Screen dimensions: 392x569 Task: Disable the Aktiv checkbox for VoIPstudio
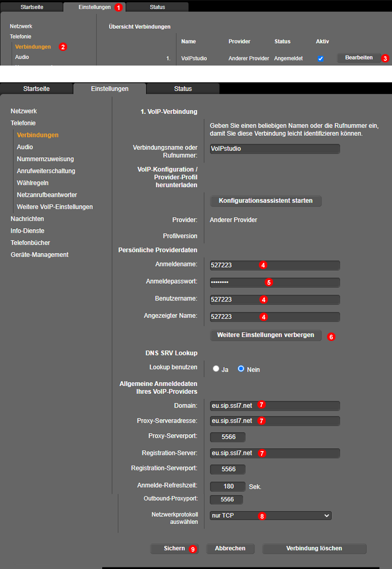click(x=320, y=59)
